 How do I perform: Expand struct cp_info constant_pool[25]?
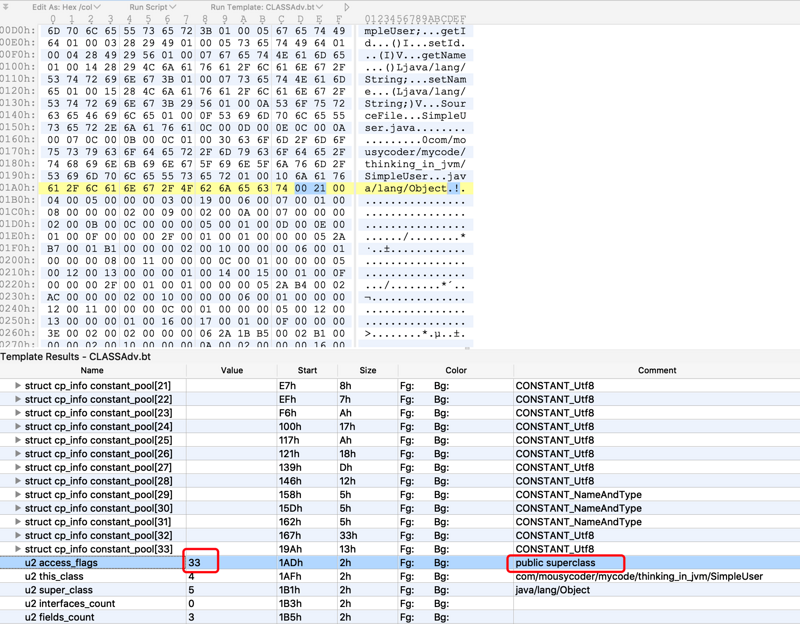click(x=18, y=440)
